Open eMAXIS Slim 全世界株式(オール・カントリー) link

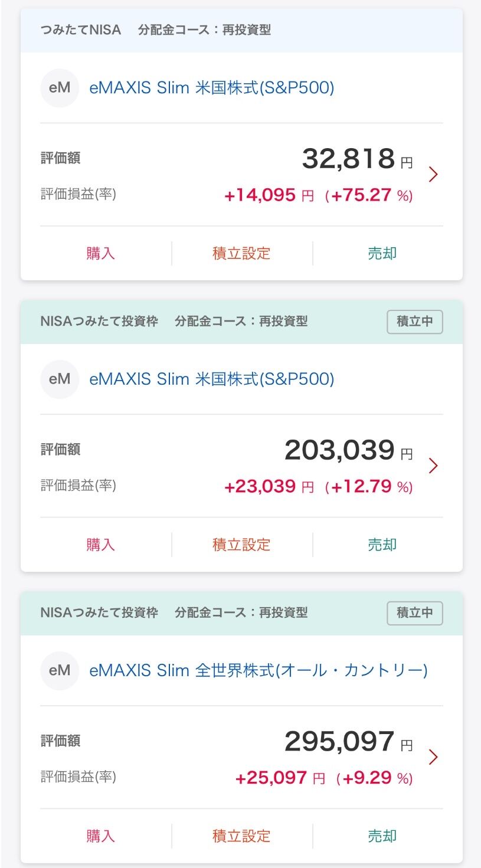tap(259, 670)
